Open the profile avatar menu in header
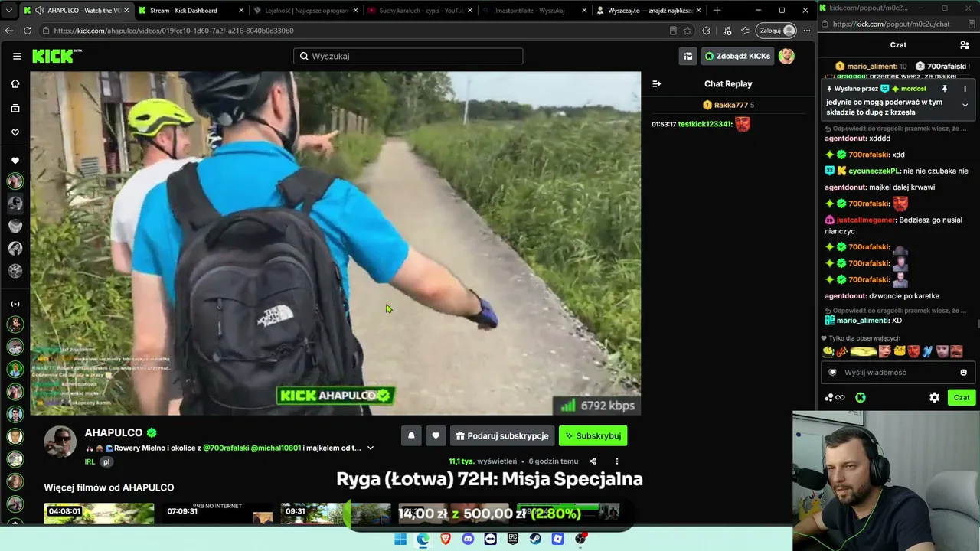Viewport: 980px width, 551px height. [786, 56]
